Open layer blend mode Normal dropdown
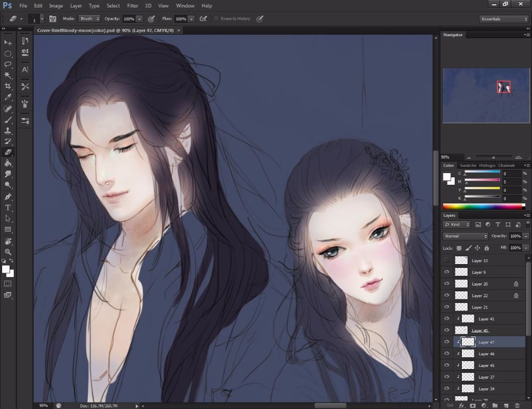 tap(465, 236)
